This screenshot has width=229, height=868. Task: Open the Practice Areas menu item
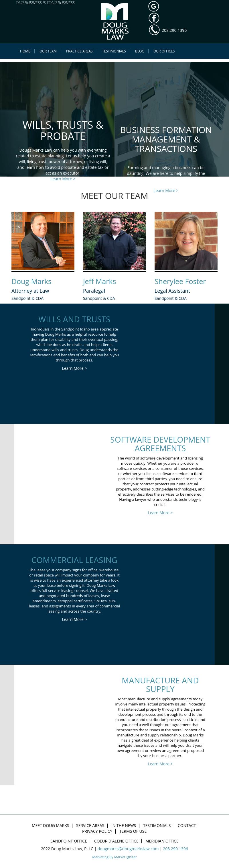click(79, 51)
